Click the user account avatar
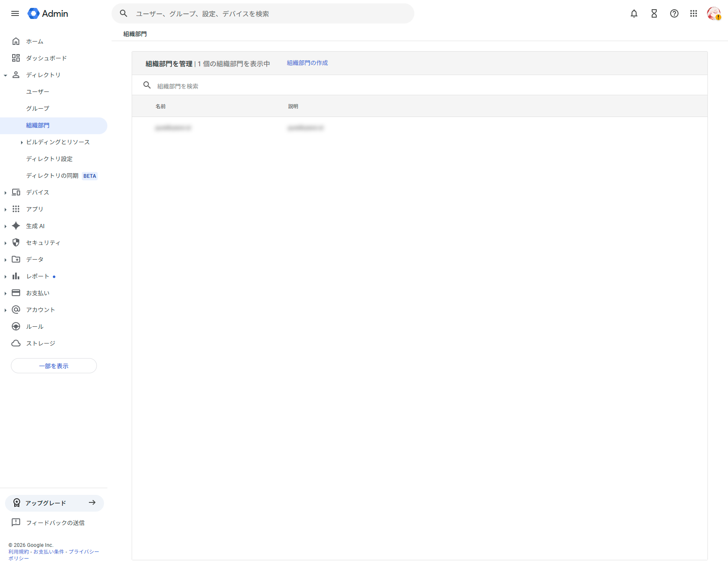This screenshot has width=728, height=567. click(x=713, y=13)
